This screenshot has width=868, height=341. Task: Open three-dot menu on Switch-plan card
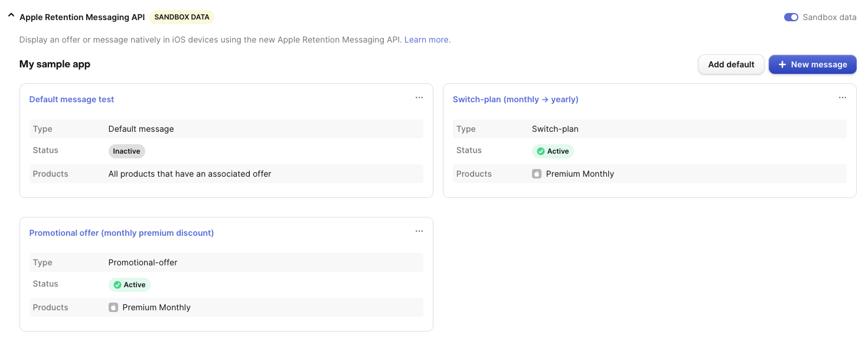click(x=842, y=98)
